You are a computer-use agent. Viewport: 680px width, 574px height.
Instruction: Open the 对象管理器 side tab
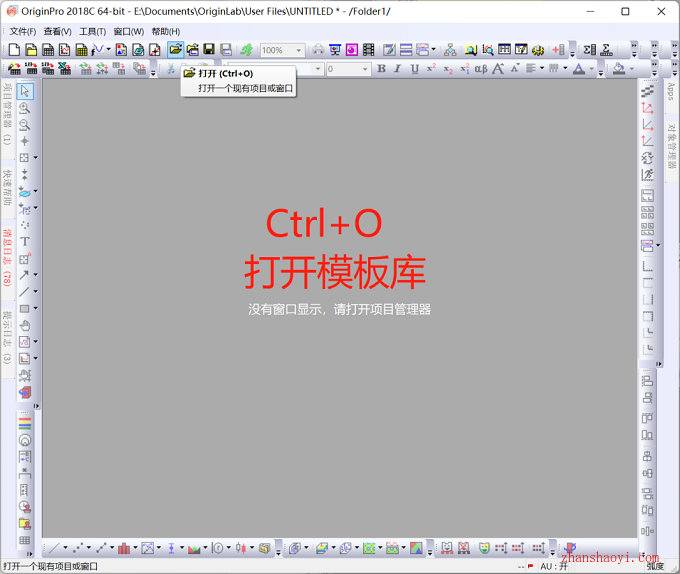(671, 146)
